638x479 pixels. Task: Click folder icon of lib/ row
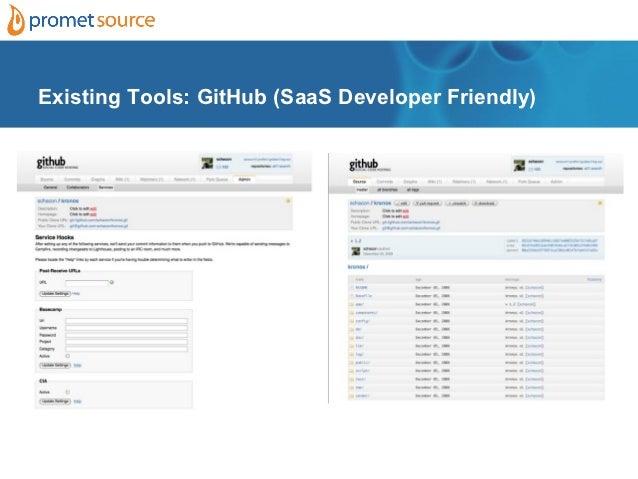351,346
